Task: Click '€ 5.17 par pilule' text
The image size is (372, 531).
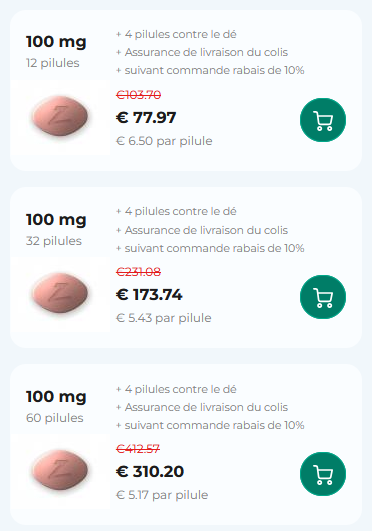Action: [x=162, y=495]
